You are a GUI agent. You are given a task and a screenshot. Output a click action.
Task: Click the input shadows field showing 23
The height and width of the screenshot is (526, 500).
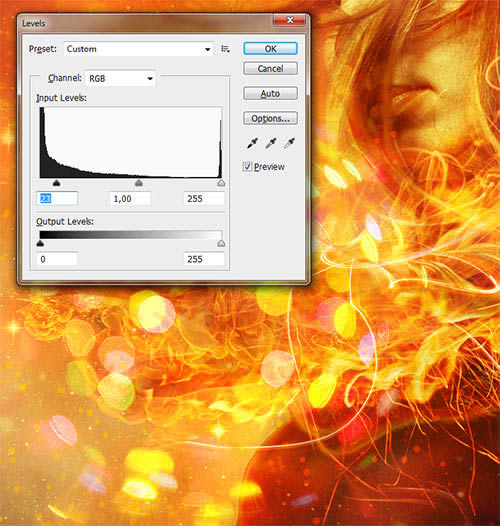point(57,199)
